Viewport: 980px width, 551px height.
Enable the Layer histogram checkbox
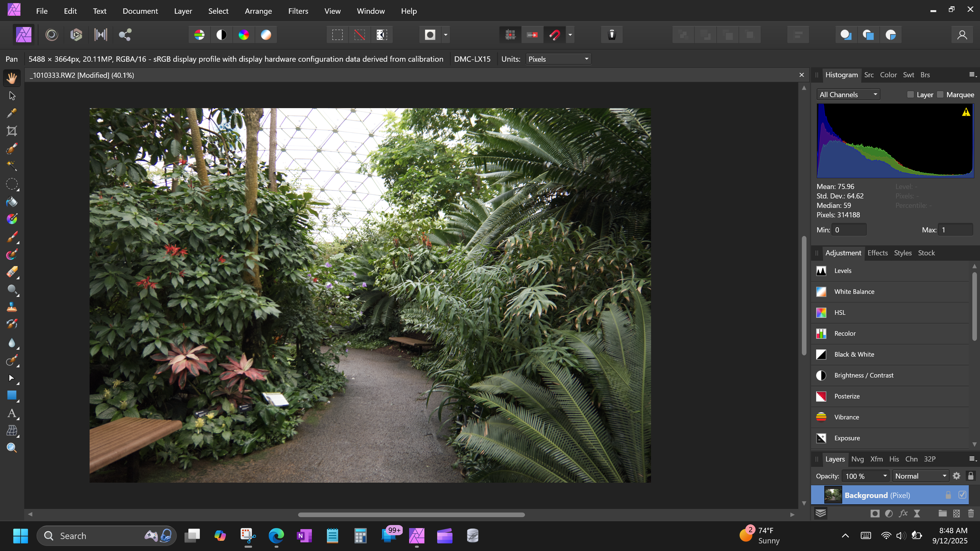tap(910, 94)
